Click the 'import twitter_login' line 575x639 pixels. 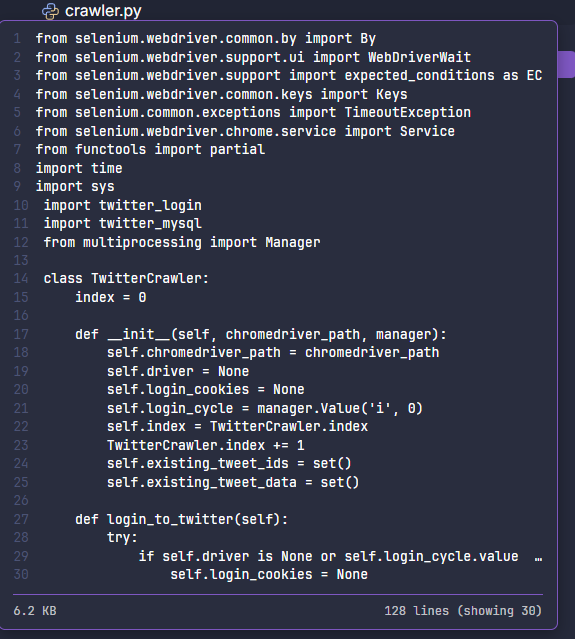click(123, 205)
